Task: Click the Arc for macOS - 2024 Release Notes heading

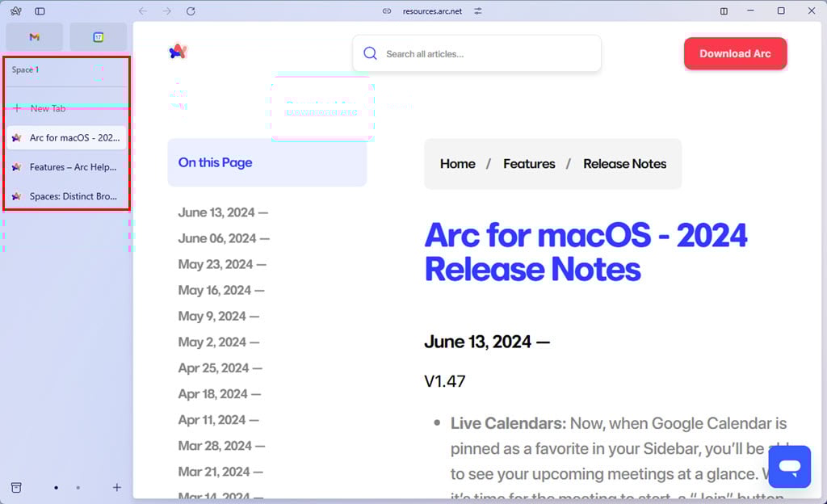Action: coord(586,252)
